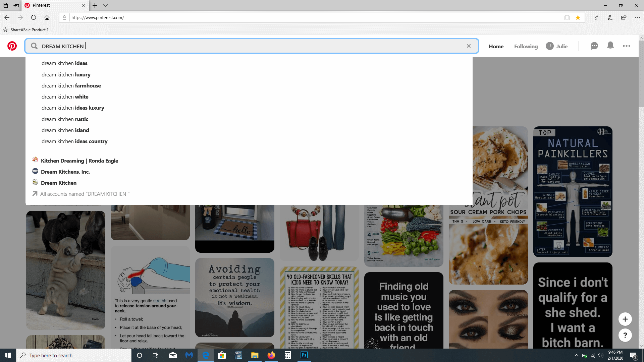Open Photoshop from the taskbar
This screenshot has width=644, height=362.
click(304, 355)
